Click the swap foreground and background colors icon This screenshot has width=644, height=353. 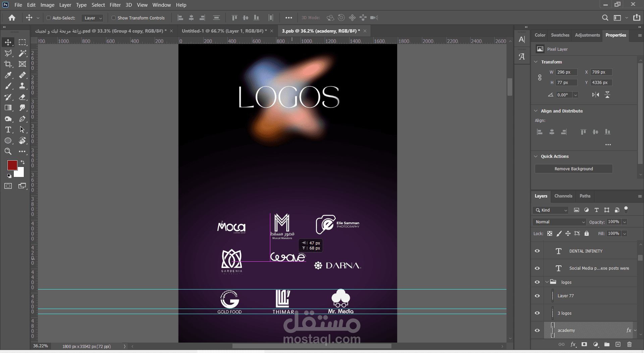coord(22,162)
